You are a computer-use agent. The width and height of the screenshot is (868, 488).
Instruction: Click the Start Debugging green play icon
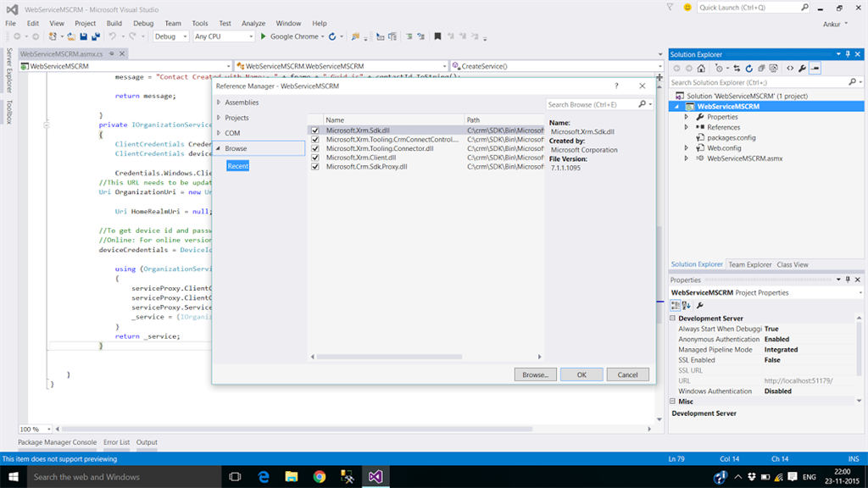pyautogui.click(x=264, y=36)
